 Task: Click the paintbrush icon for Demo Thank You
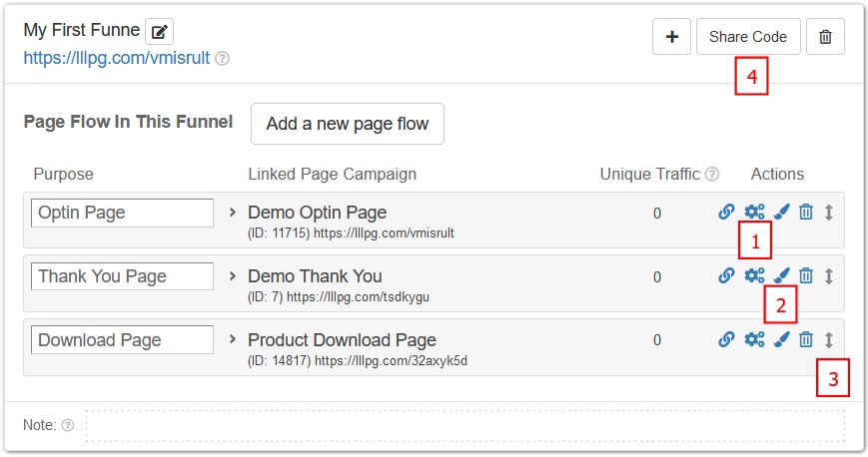click(x=781, y=275)
